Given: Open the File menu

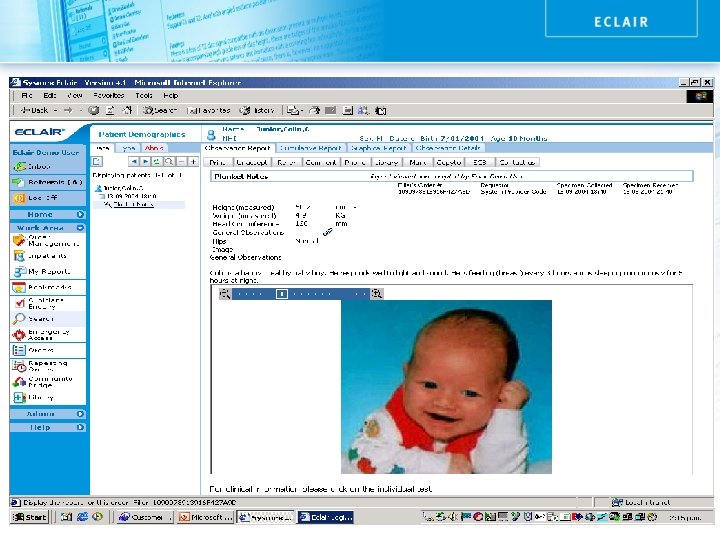Looking at the screenshot, I should click(27, 96).
